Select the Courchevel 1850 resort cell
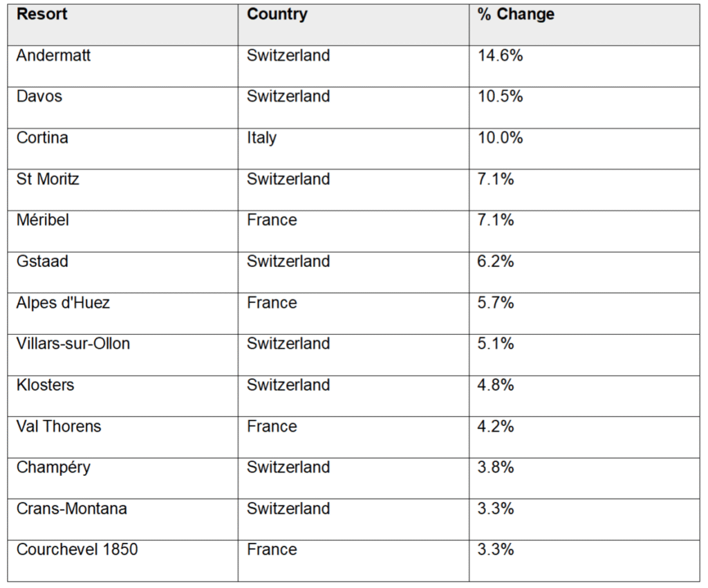The image size is (708, 588). tap(77, 550)
